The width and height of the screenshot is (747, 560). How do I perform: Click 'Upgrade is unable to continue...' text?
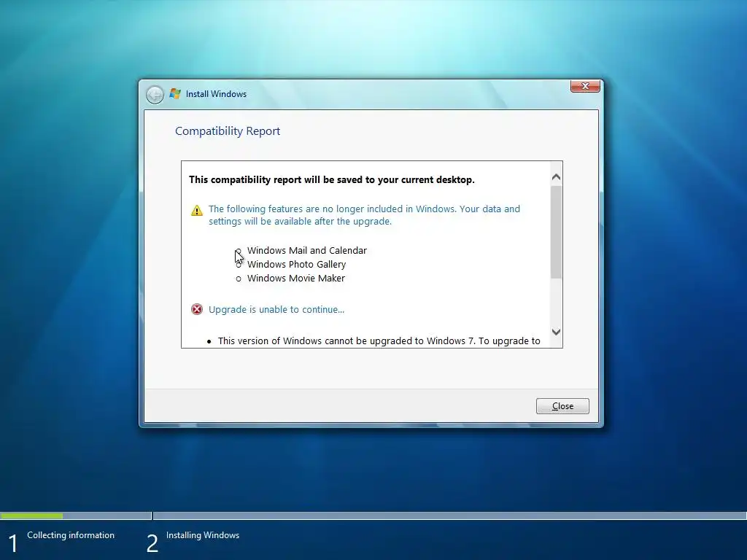[276, 309]
